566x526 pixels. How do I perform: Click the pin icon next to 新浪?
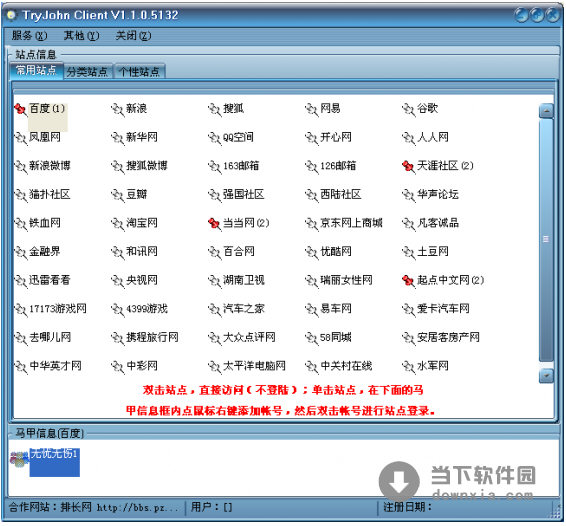117,109
